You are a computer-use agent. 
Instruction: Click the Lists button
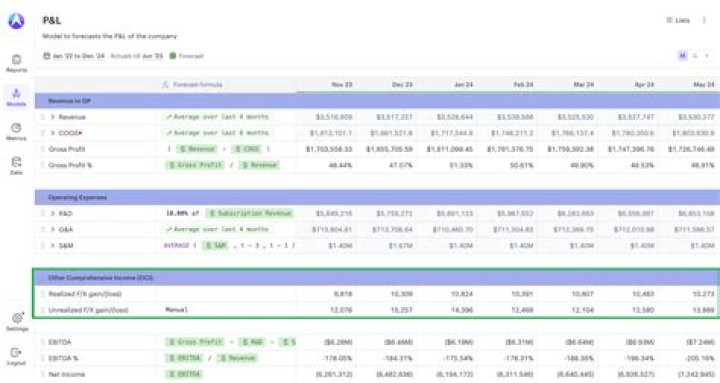coord(678,20)
